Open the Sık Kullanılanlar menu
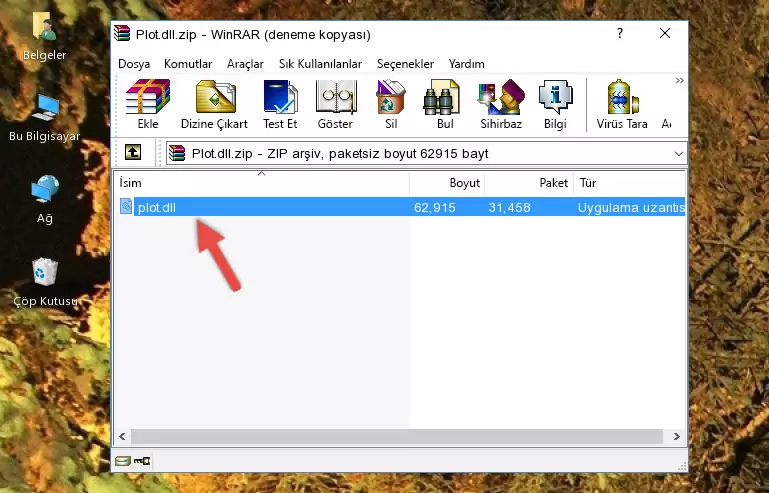Image resolution: width=769 pixels, height=493 pixels. pyautogui.click(x=320, y=64)
